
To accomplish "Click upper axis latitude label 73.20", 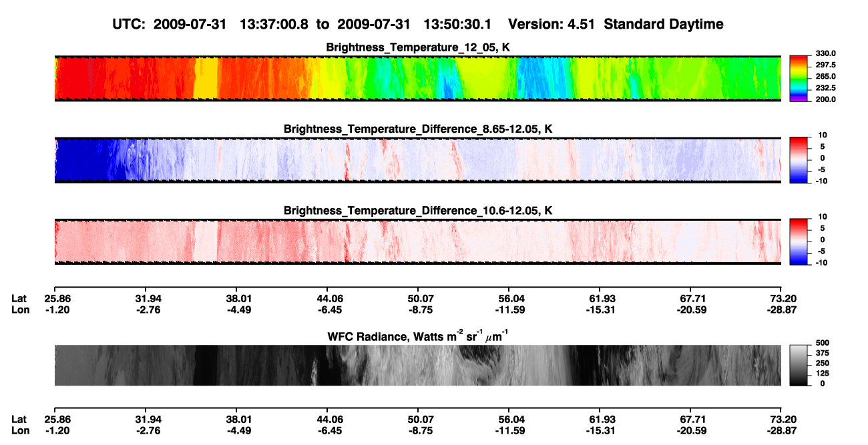I will 784,299.
